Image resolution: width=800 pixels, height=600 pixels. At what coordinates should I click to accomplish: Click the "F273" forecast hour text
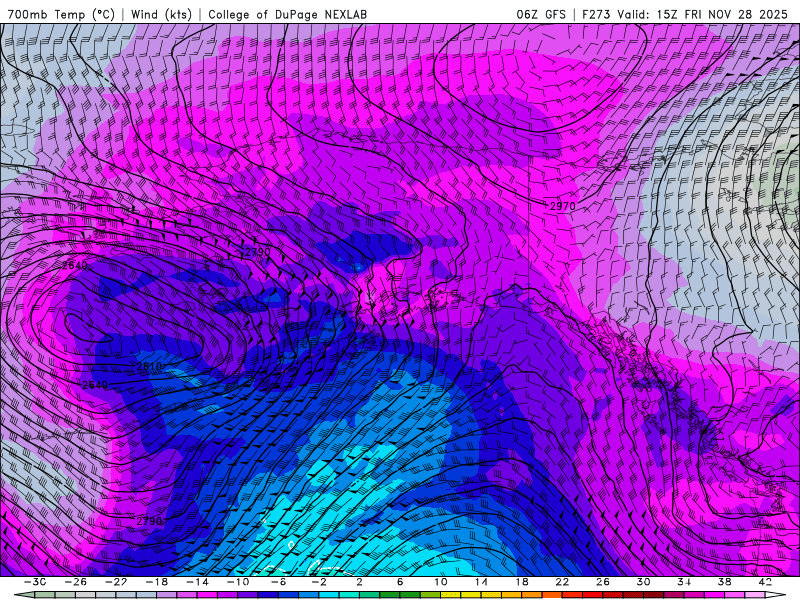(596, 14)
